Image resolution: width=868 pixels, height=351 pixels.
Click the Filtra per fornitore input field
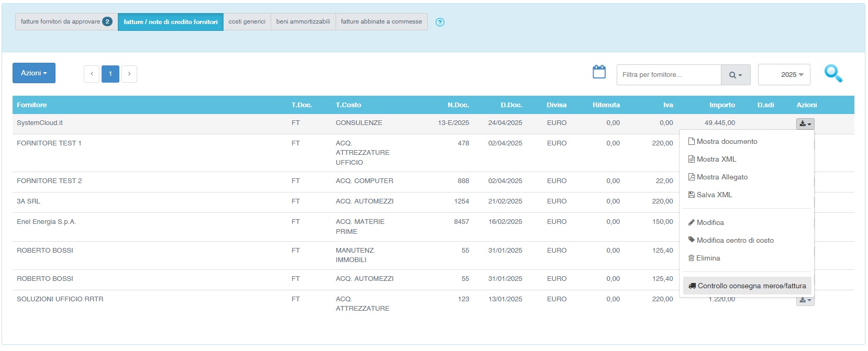click(669, 75)
